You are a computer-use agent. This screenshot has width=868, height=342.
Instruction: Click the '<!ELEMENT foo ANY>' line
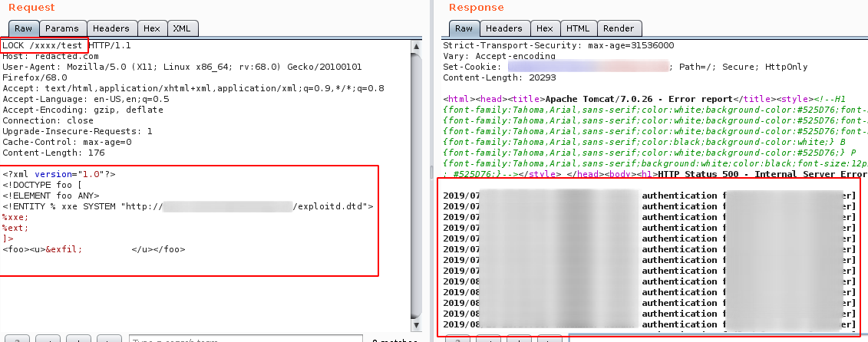click(51, 196)
